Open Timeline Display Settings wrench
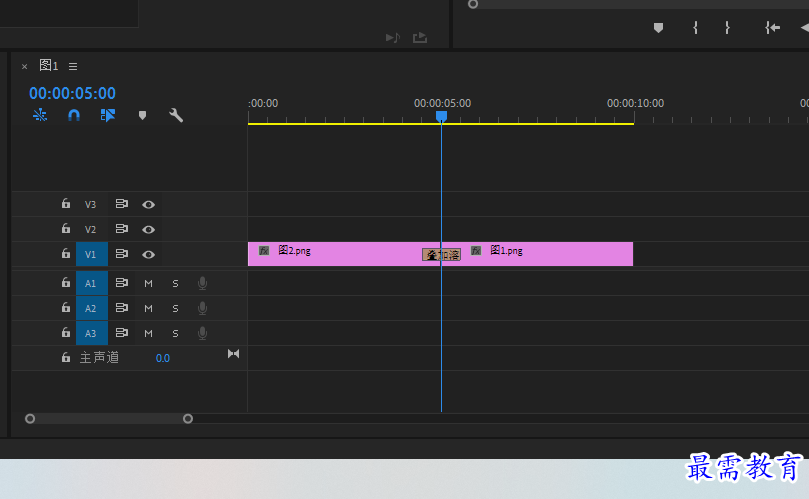The image size is (809, 499). [176, 115]
